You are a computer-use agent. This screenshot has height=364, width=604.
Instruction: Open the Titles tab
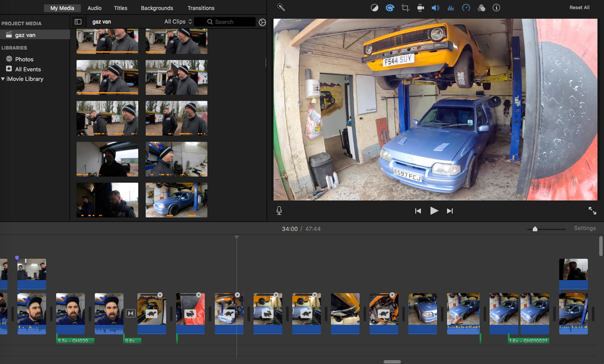[x=121, y=8]
